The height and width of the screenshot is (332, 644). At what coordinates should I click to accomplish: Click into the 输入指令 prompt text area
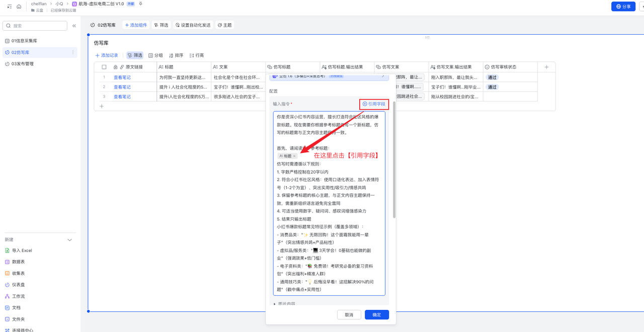[x=329, y=203]
